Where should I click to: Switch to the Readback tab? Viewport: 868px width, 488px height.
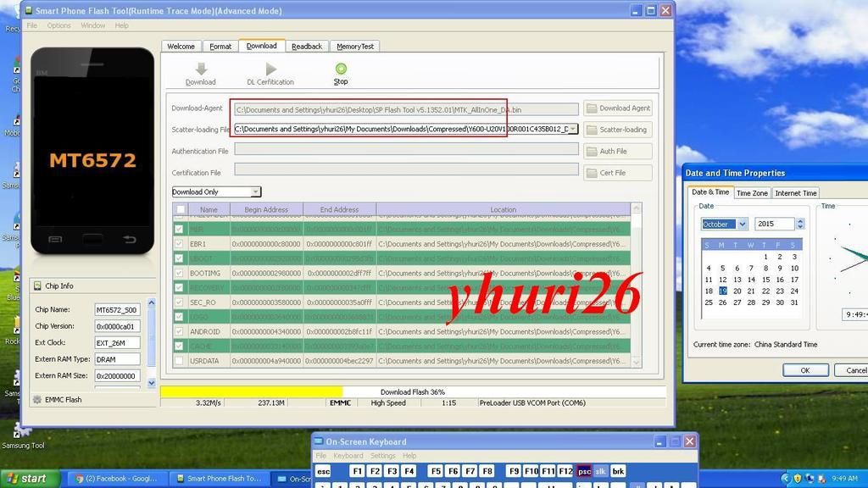306,47
